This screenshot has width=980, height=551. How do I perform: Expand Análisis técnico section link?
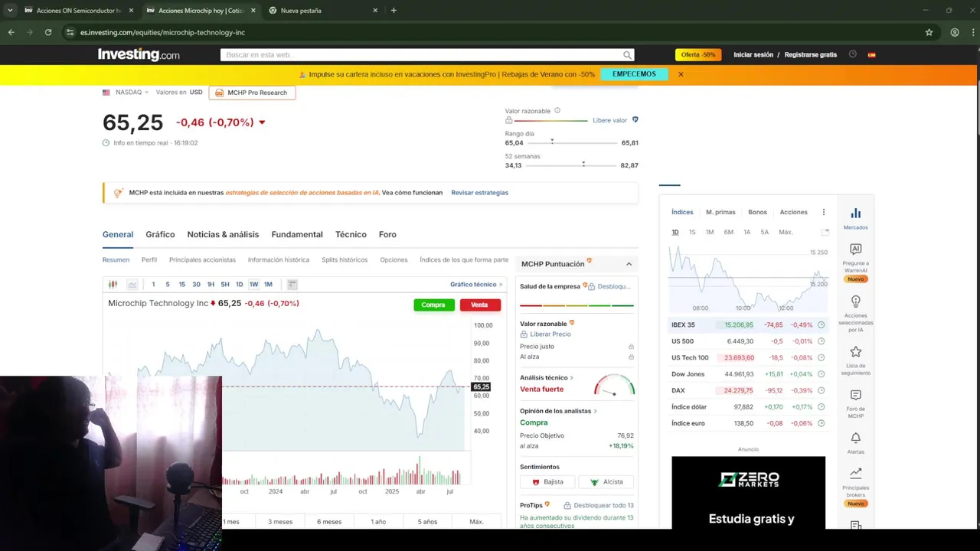click(547, 378)
